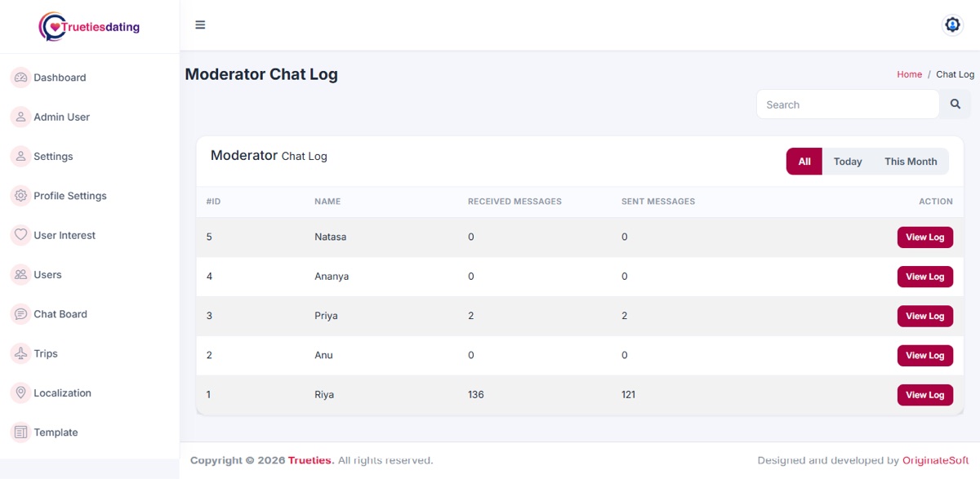Image resolution: width=980 pixels, height=479 pixels.
Task: Focus the Search input field
Action: click(x=848, y=104)
